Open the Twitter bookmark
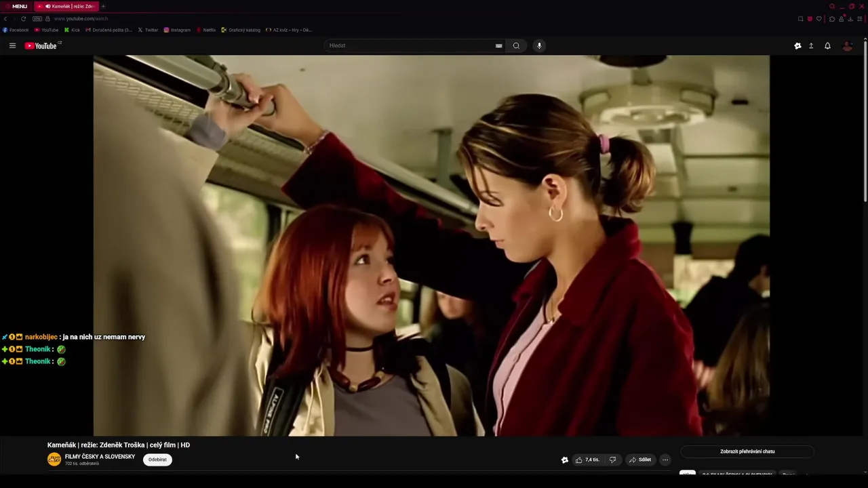Viewport: 868px width, 488px height. click(x=148, y=30)
